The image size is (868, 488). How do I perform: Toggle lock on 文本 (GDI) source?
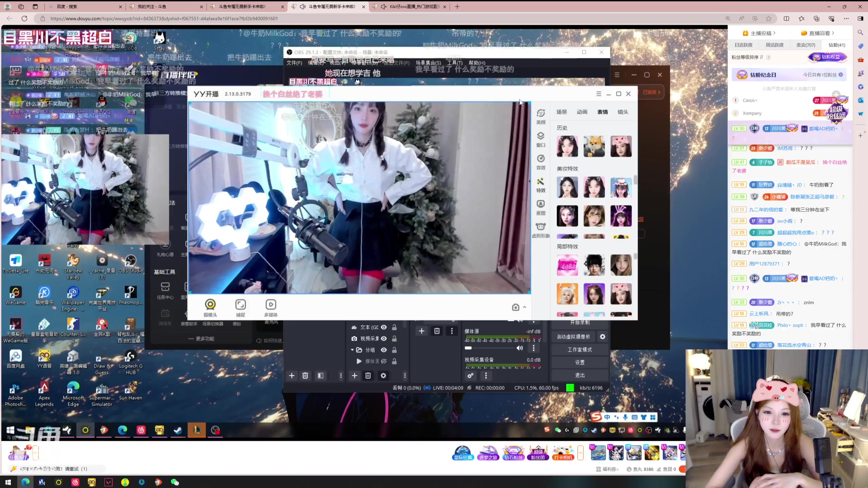(394, 327)
